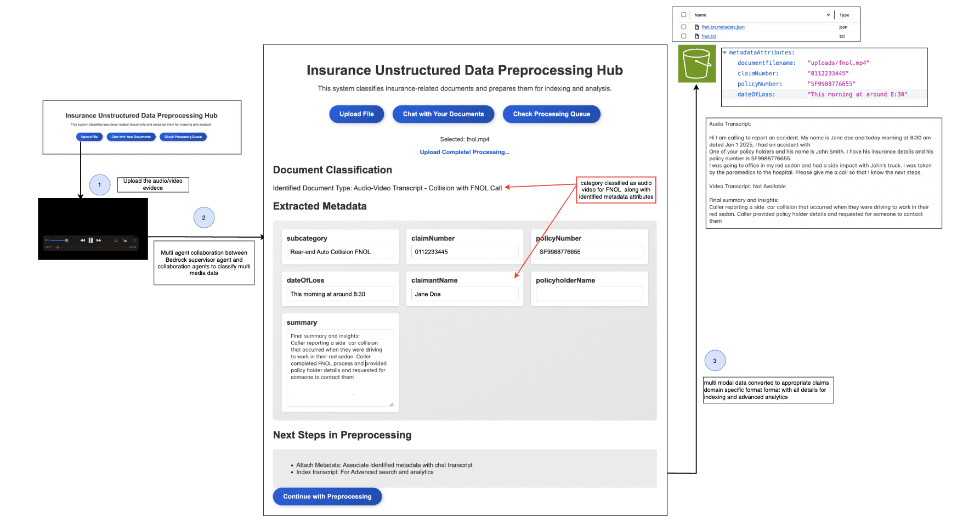Click the fast-forward icon in video player
The image size is (980, 523).
click(99, 240)
